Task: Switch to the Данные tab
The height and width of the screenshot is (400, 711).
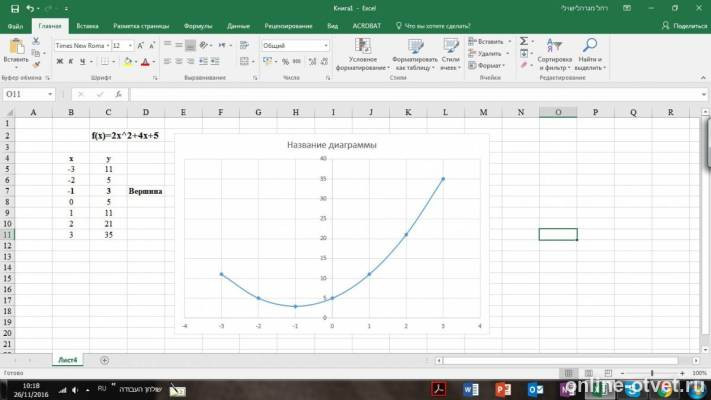Action: (239, 26)
